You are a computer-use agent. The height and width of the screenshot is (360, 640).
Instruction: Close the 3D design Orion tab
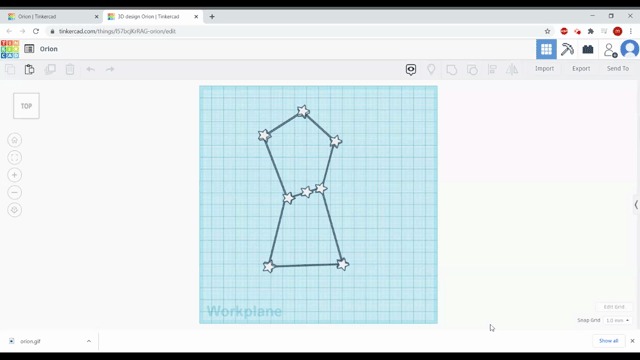pyautogui.click(x=196, y=17)
